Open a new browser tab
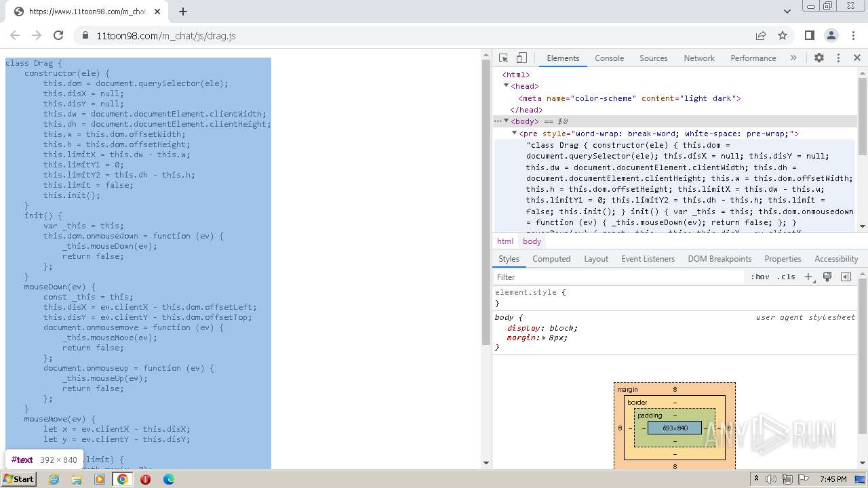This screenshot has height=488, width=868. coord(183,11)
